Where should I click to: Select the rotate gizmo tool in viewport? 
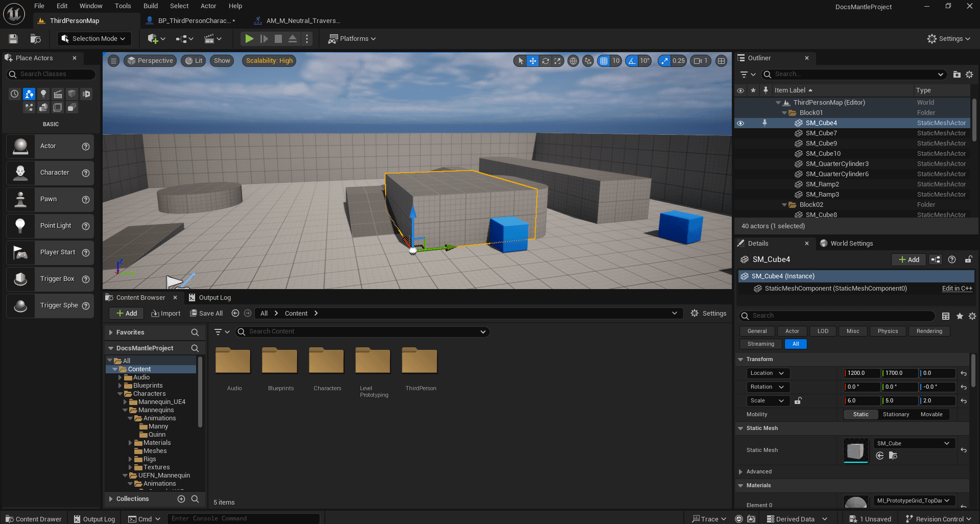545,61
